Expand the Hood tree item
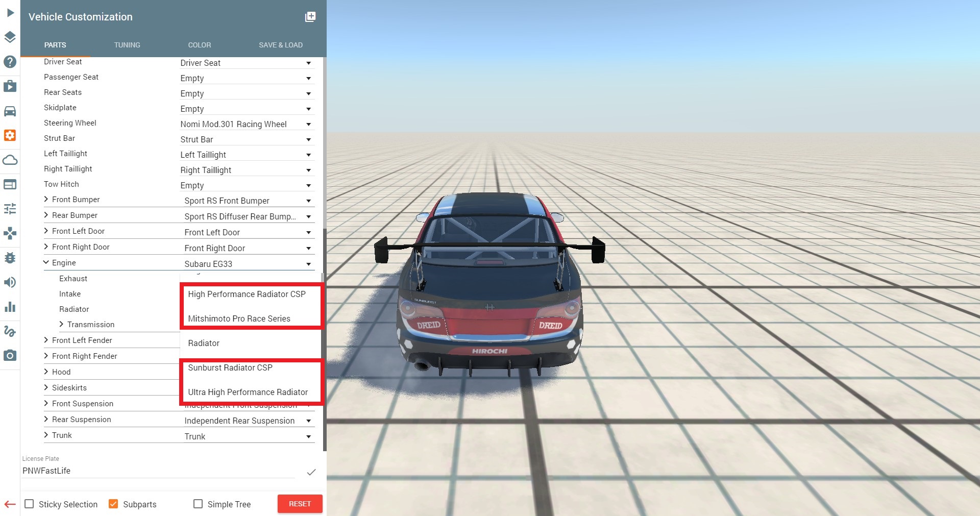Screen dimensions: 980x516 (46, 372)
